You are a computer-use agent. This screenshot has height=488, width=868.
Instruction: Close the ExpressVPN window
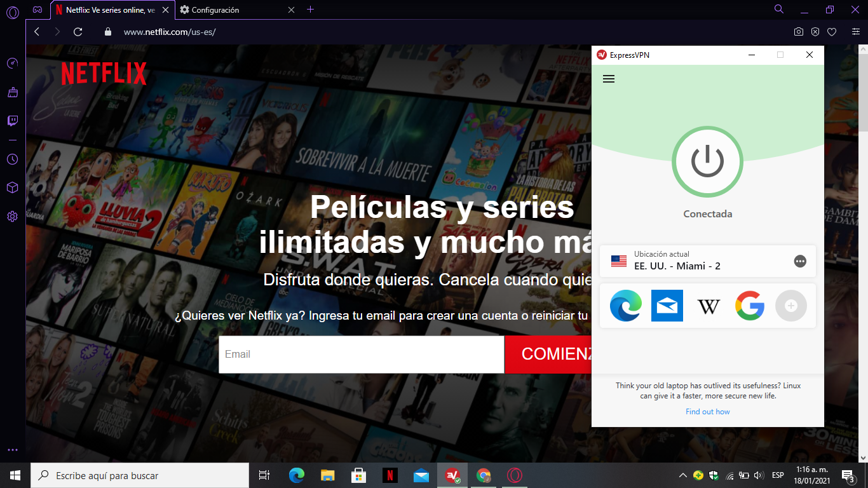(810, 55)
